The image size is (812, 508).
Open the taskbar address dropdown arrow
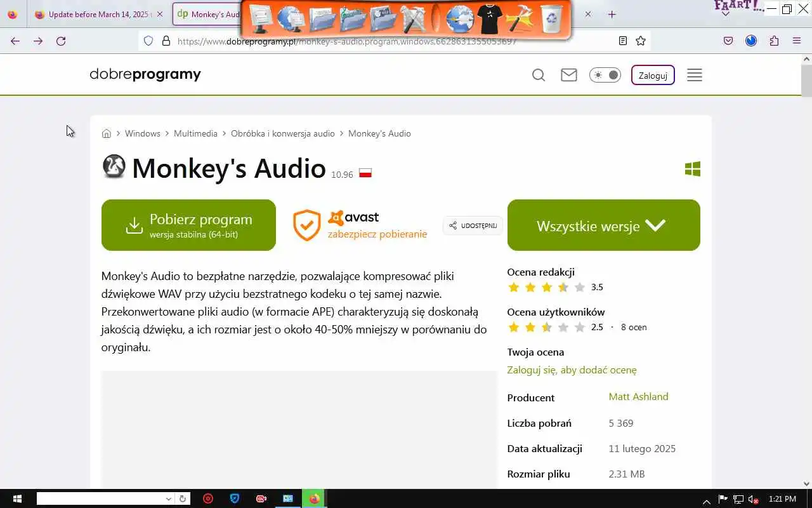(x=168, y=499)
